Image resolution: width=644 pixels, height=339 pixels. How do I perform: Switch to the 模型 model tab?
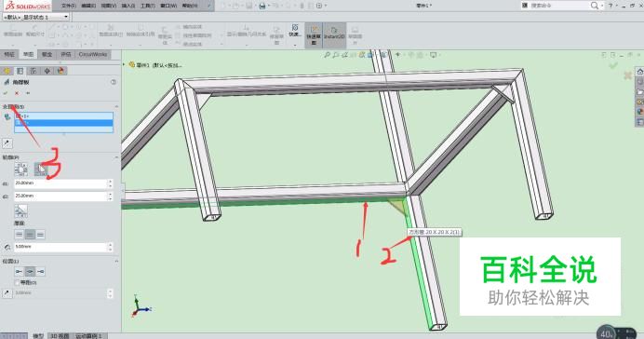click(x=38, y=335)
